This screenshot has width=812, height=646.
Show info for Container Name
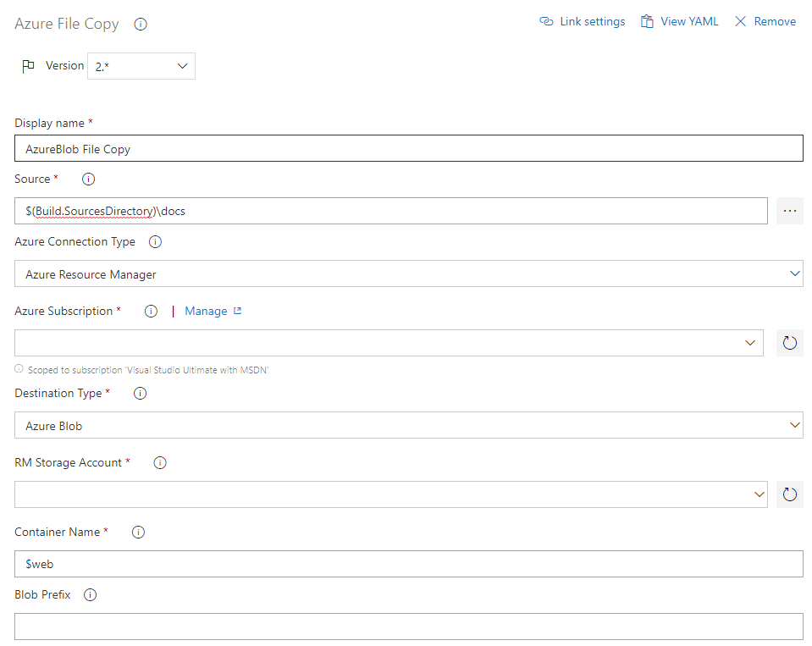click(x=138, y=532)
